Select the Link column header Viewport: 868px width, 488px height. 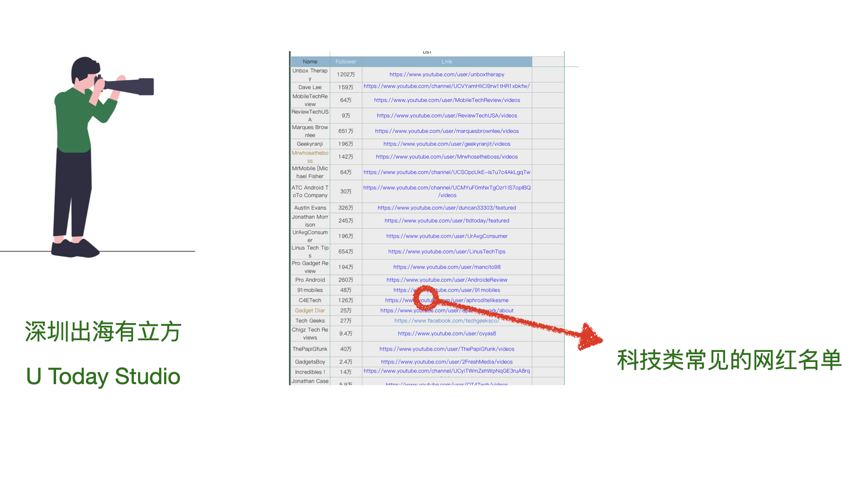(447, 62)
